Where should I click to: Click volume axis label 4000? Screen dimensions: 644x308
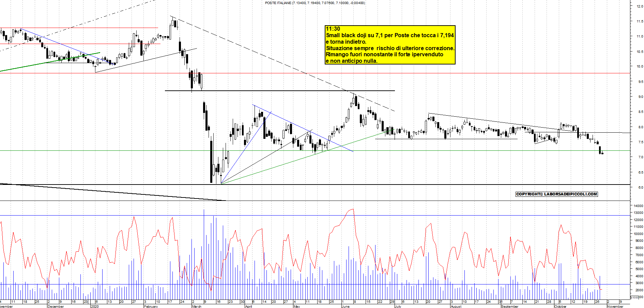[639, 276]
